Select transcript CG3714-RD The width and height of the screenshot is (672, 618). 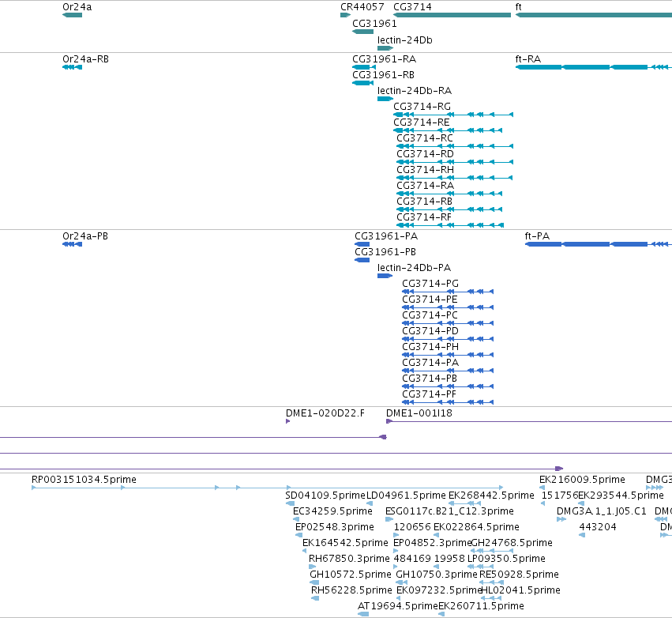click(x=455, y=162)
